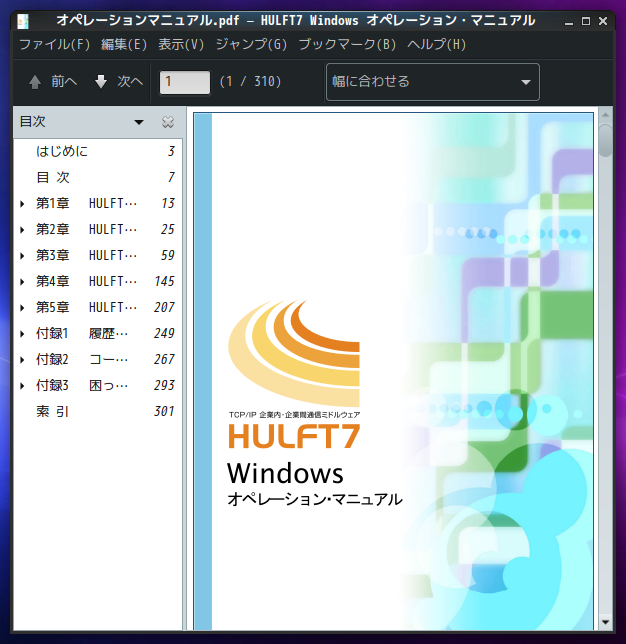Open the 表示(V) menu
This screenshot has width=626, height=644.
tap(181, 44)
